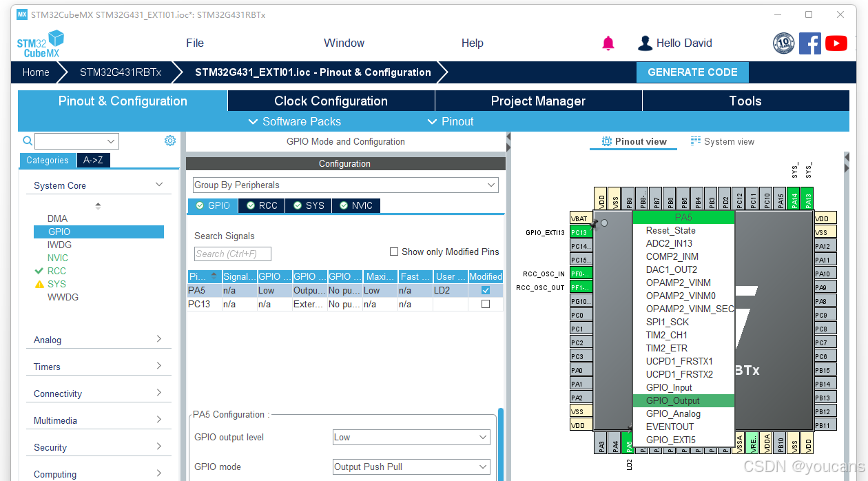
Task: Click the PC12 pin on top
Action: pyautogui.click(x=738, y=197)
